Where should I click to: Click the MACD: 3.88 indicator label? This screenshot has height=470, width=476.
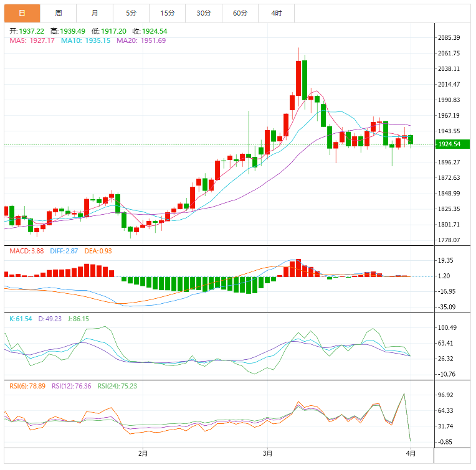27,251
